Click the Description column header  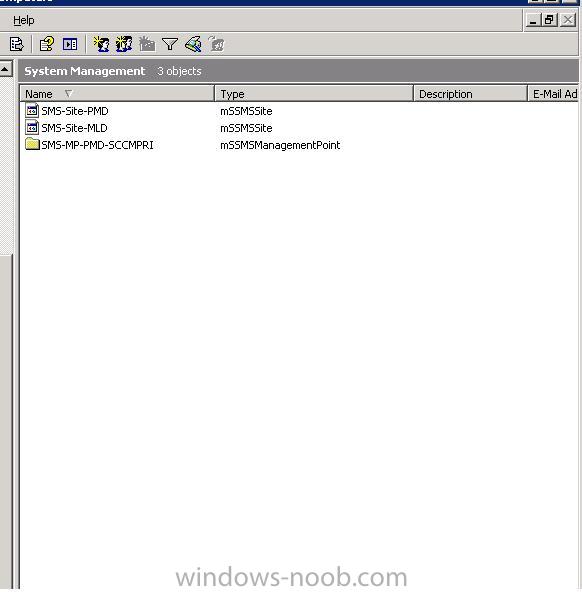[x=470, y=94]
